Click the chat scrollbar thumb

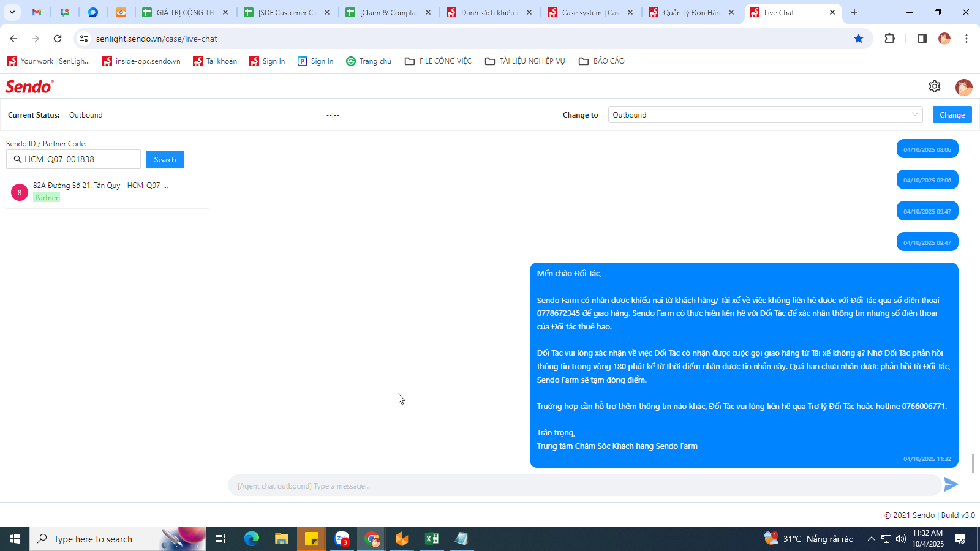tap(973, 463)
